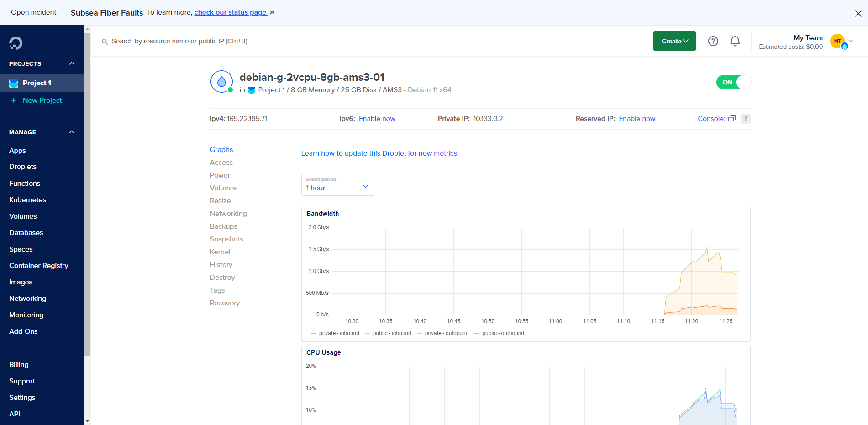
Task: Open the notifications bell
Action: pyautogui.click(x=735, y=41)
